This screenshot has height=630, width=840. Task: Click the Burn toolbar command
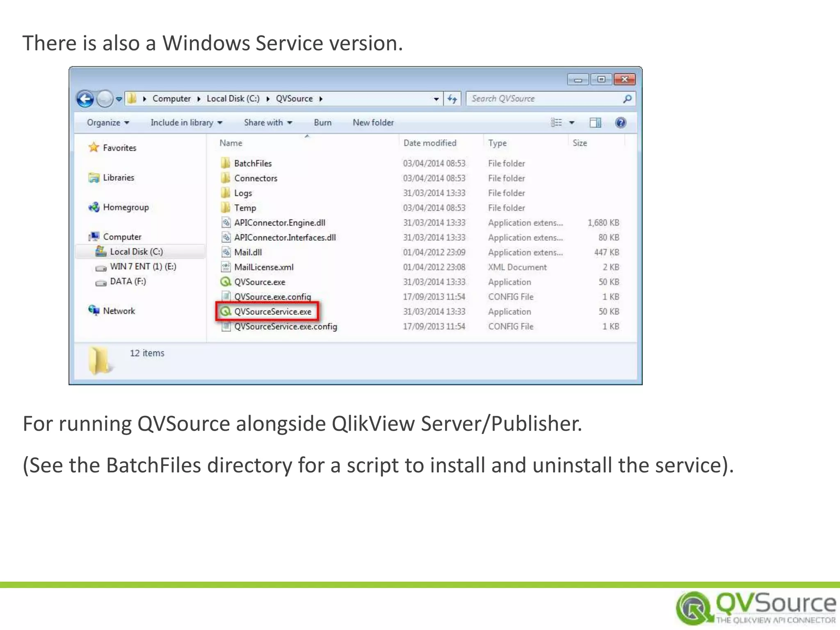(323, 123)
